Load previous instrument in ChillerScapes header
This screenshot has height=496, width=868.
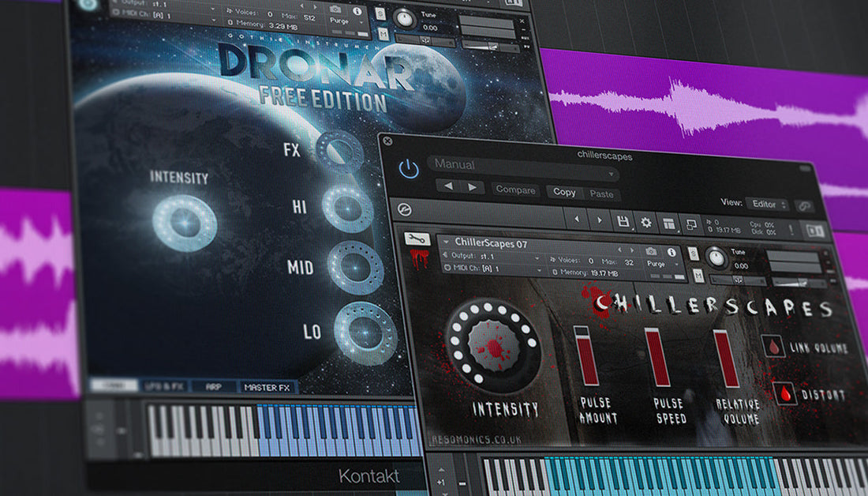pyautogui.click(x=620, y=250)
